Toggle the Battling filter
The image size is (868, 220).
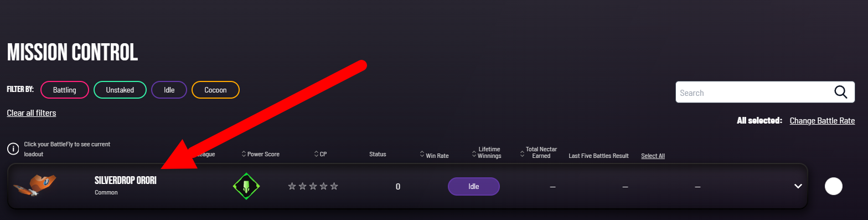point(64,90)
